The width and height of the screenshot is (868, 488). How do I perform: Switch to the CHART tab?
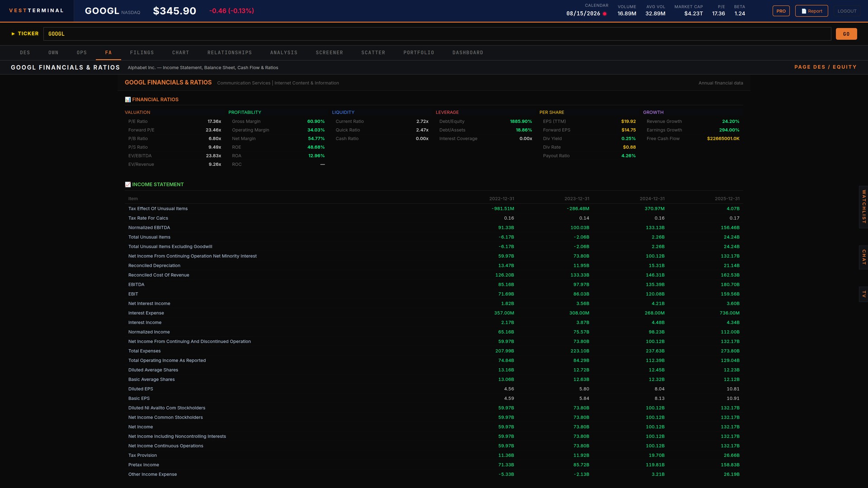[181, 53]
